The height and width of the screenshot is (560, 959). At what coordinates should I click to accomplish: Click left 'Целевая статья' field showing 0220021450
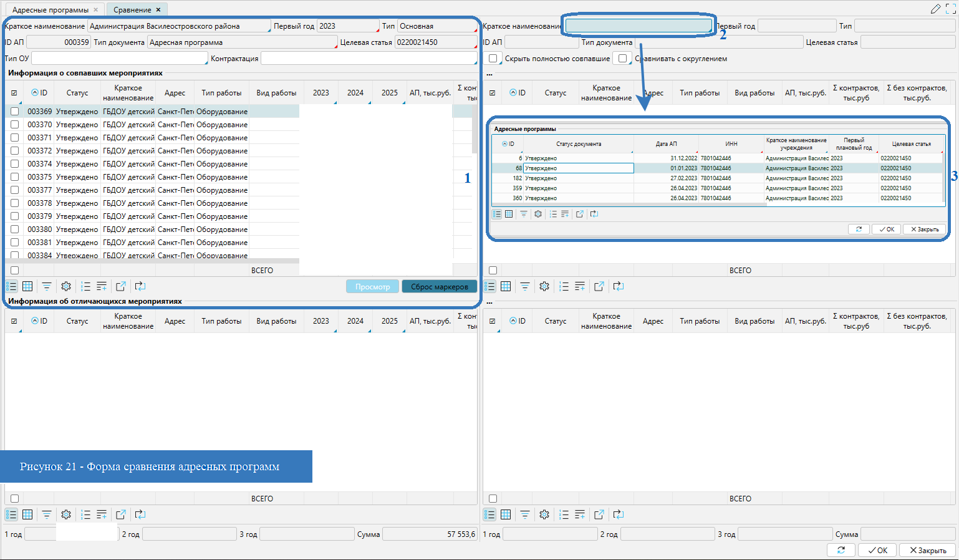436,42
